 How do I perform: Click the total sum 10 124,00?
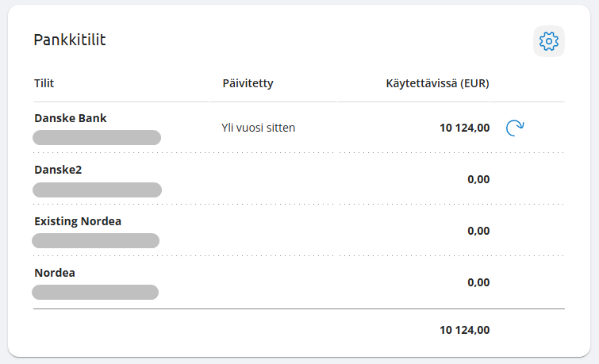pyautogui.click(x=464, y=329)
